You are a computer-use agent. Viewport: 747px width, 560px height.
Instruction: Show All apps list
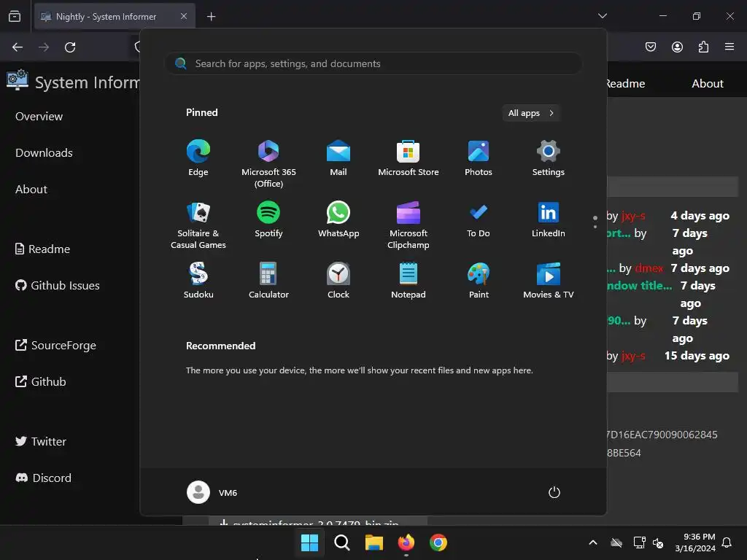tap(531, 113)
